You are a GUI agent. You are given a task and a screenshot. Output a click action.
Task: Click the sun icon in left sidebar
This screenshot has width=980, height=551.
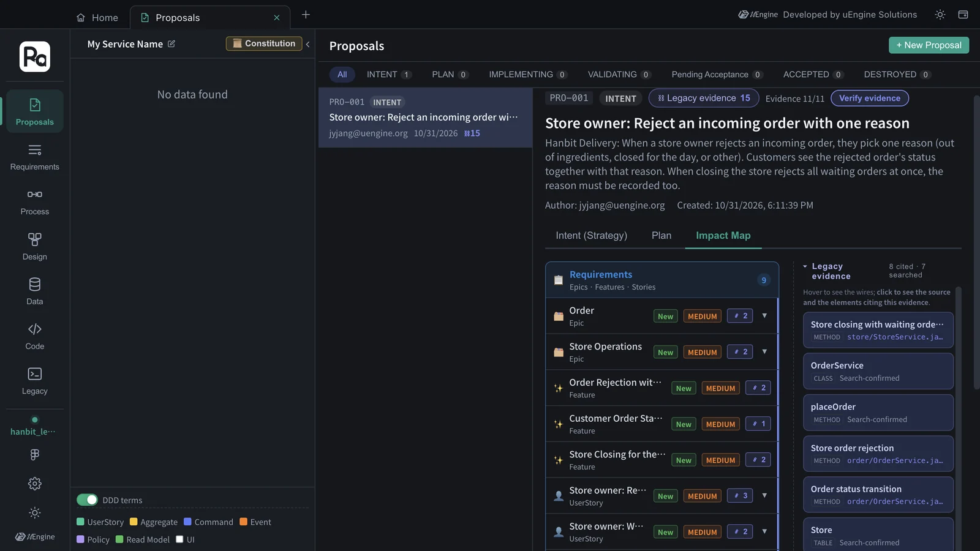(x=35, y=513)
